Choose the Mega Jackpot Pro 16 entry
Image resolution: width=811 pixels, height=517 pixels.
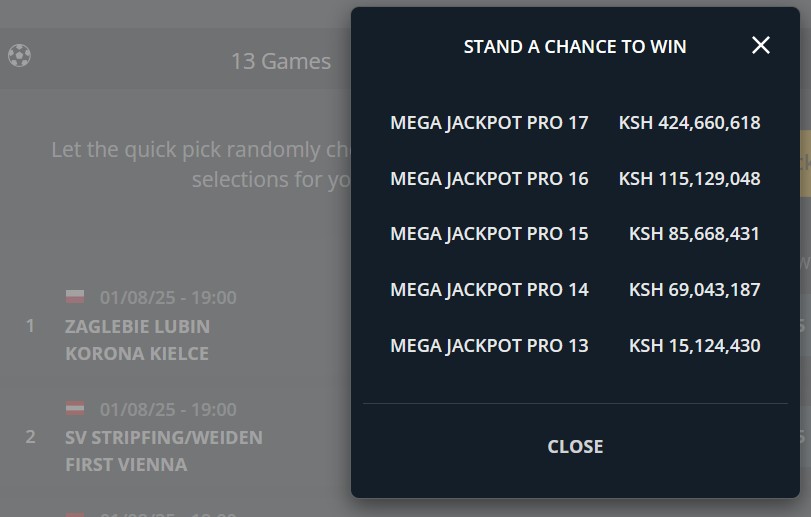pyautogui.click(x=489, y=179)
